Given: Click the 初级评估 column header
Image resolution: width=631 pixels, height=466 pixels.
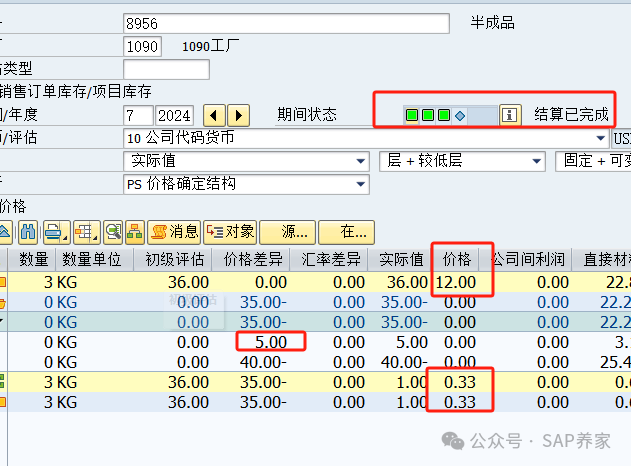Looking at the screenshot, I should coord(174,260).
